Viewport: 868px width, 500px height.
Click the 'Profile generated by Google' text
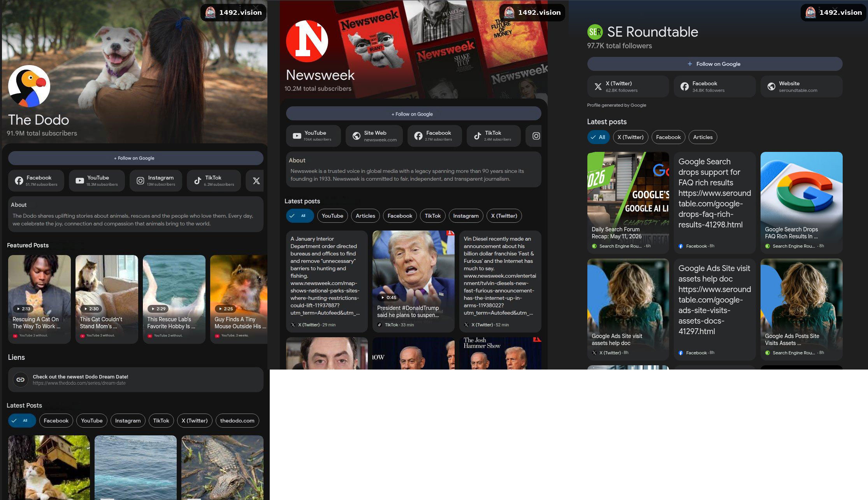point(617,105)
